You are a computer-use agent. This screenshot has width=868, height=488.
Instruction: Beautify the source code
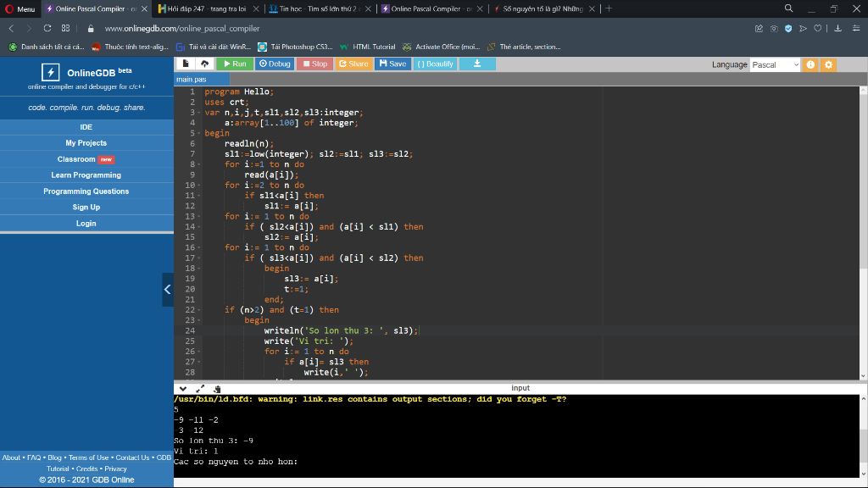click(x=435, y=64)
